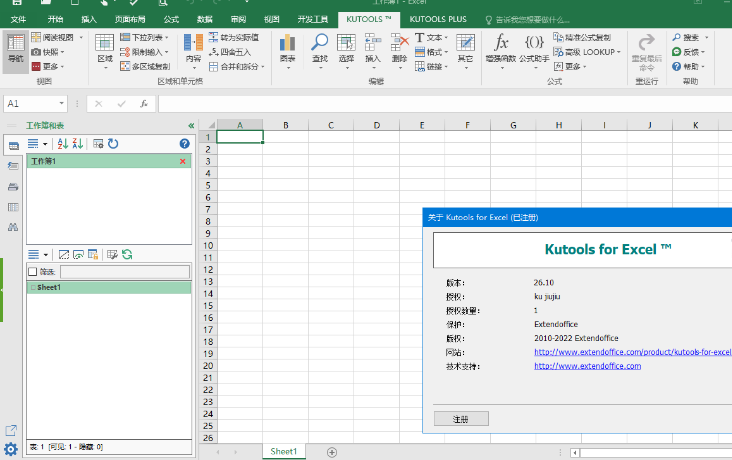Open the 帮助 help menu

[x=688, y=66]
